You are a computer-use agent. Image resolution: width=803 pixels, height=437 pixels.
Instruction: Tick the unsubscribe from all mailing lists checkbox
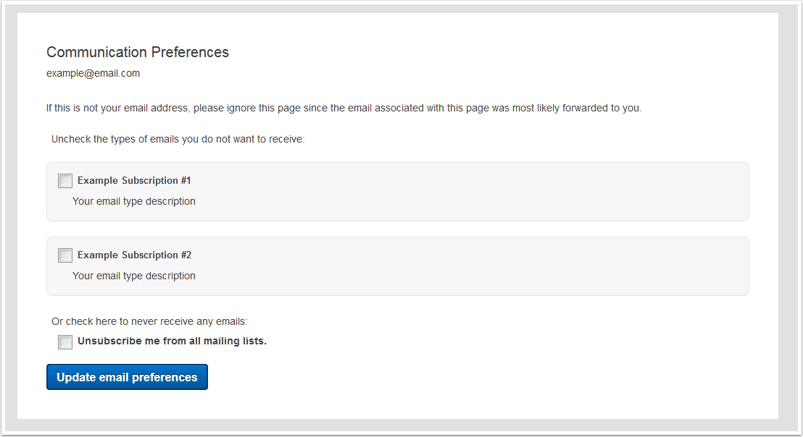point(65,342)
